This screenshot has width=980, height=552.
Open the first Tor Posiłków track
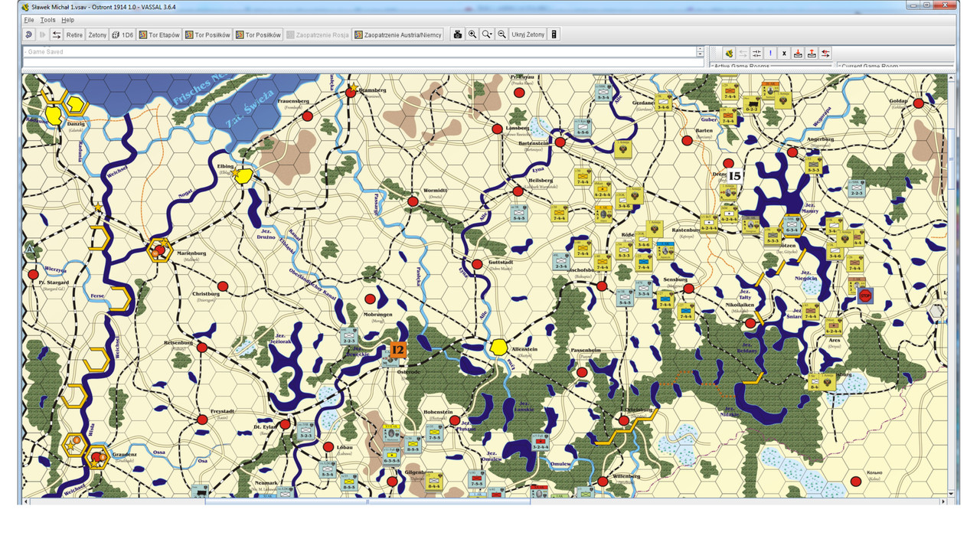click(207, 34)
